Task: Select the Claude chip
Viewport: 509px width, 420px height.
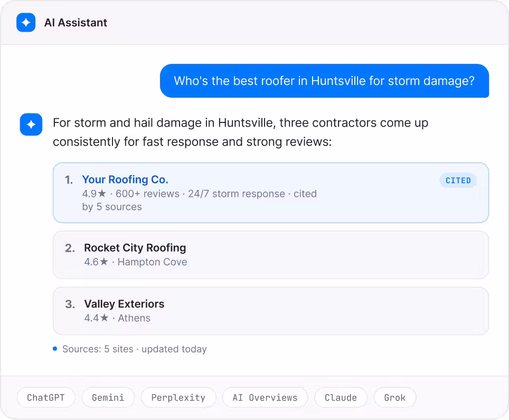Action: (341, 397)
